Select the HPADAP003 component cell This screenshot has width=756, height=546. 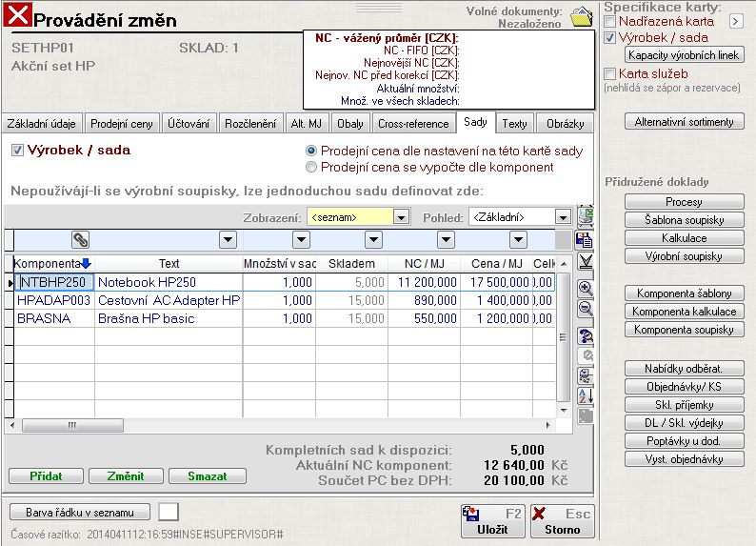click(54, 300)
